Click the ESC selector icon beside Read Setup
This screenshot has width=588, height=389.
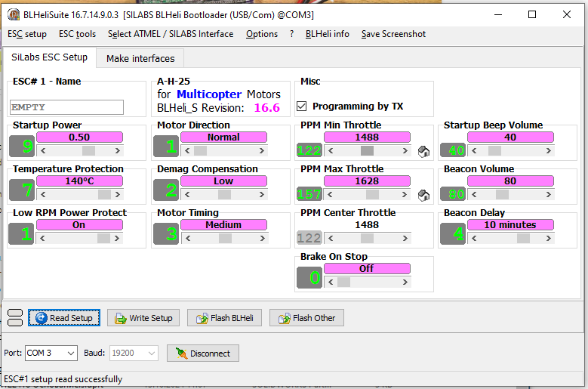[x=15, y=318]
